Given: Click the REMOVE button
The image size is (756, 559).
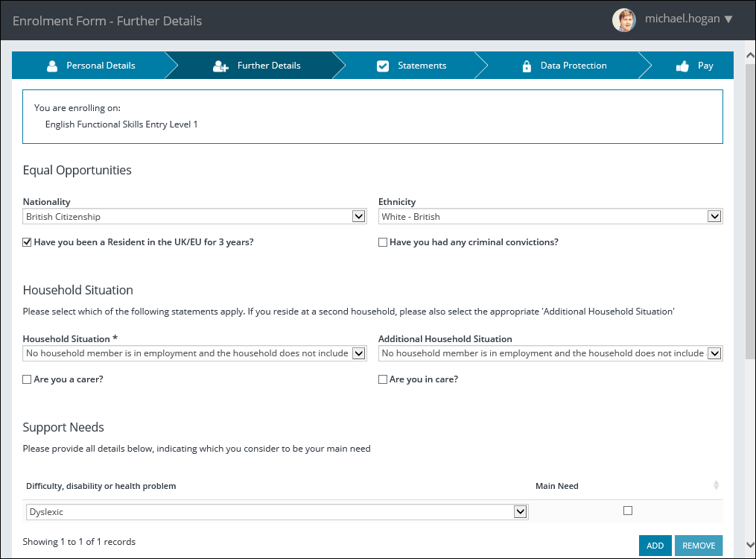Looking at the screenshot, I should [698, 546].
